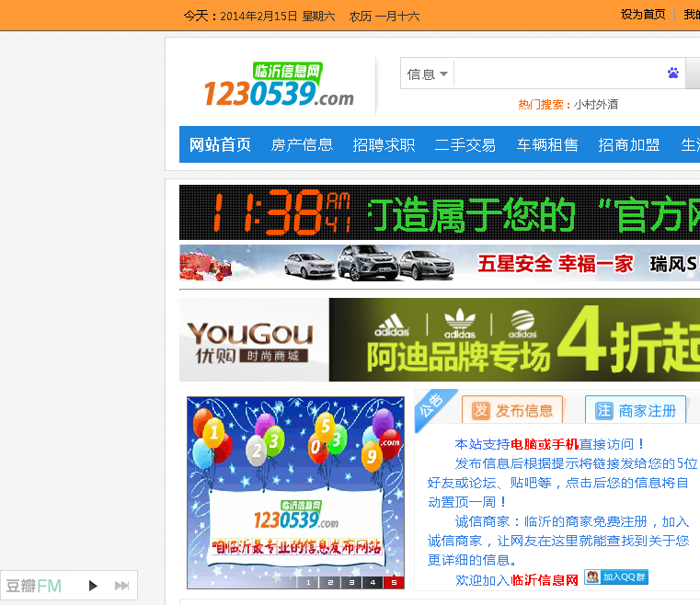Select the 二手交易 menu item
Image resolution: width=700 pixels, height=605 pixels.
(x=465, y=144)
